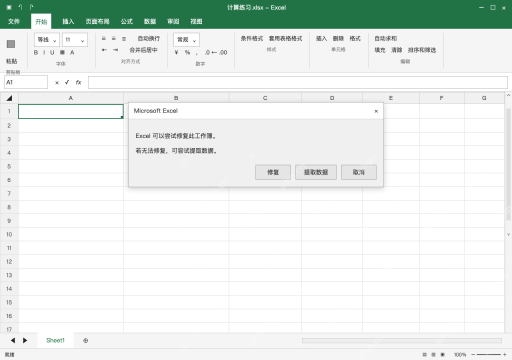
Task: Click 删除 in the cells group
Action: click(x=338, y=39)
